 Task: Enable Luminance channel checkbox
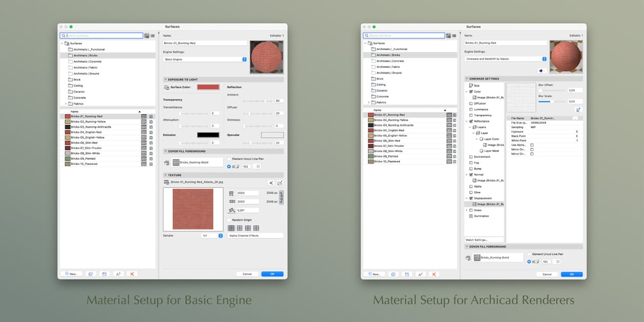471,110
